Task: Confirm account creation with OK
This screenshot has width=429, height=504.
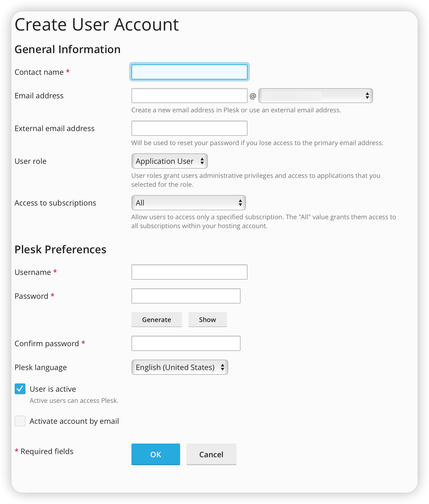Action: point(155,454)
